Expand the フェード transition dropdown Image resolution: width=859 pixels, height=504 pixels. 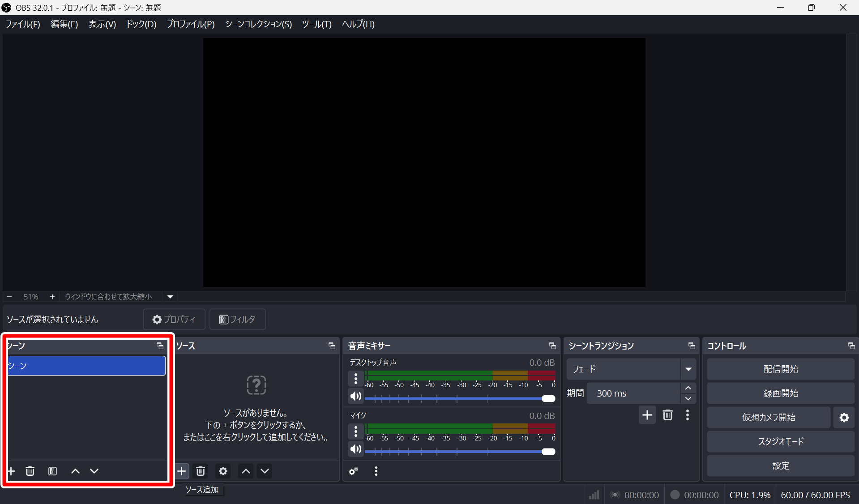click(x=688, y=369)
